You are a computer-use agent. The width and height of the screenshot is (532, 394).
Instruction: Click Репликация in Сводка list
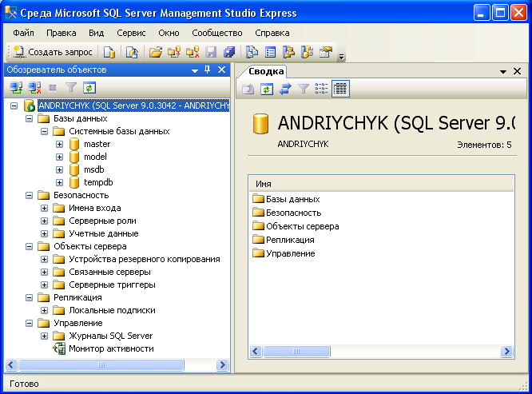click(290, 240)
